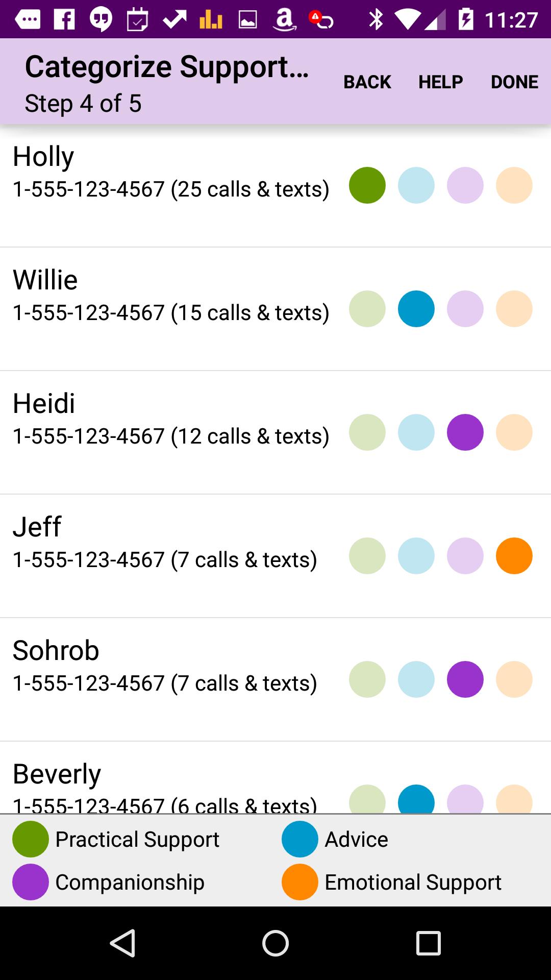Toggle Practical Support for Holly

(367, 185)
